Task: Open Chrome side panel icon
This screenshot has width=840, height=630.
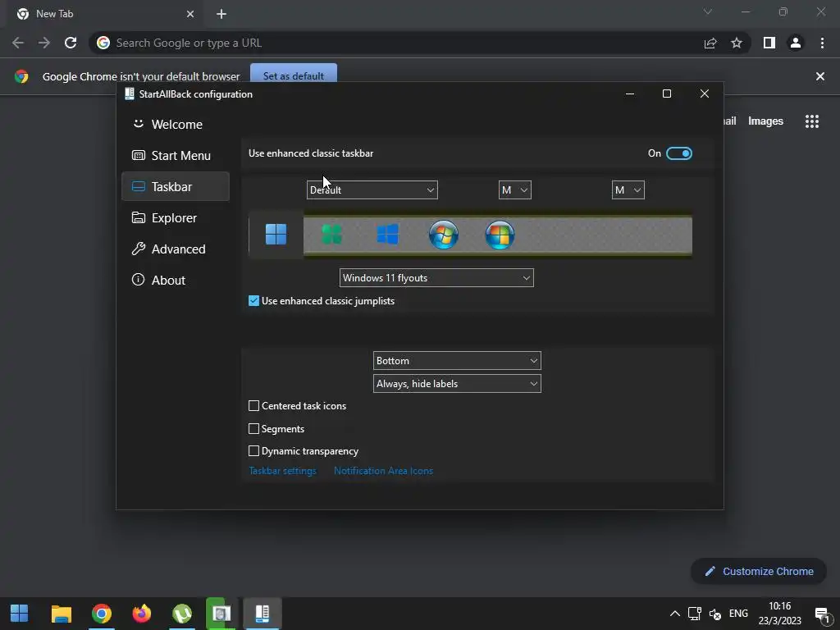Action: [769, 43]
